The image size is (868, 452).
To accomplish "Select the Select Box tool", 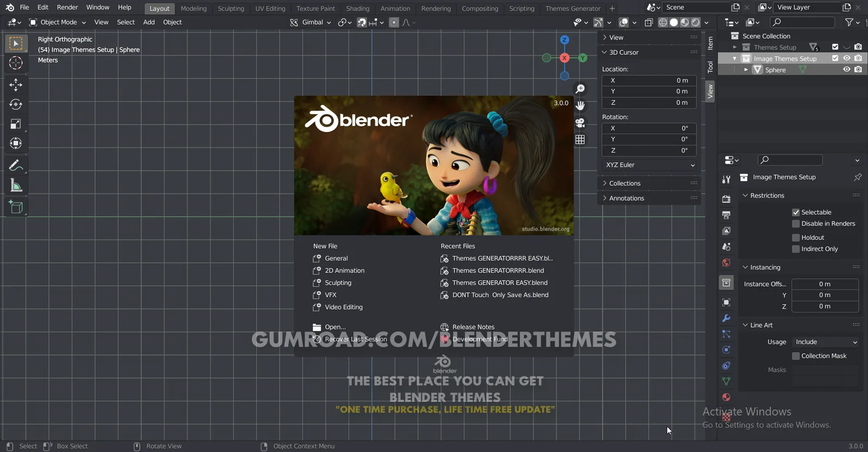I will 16,43.
